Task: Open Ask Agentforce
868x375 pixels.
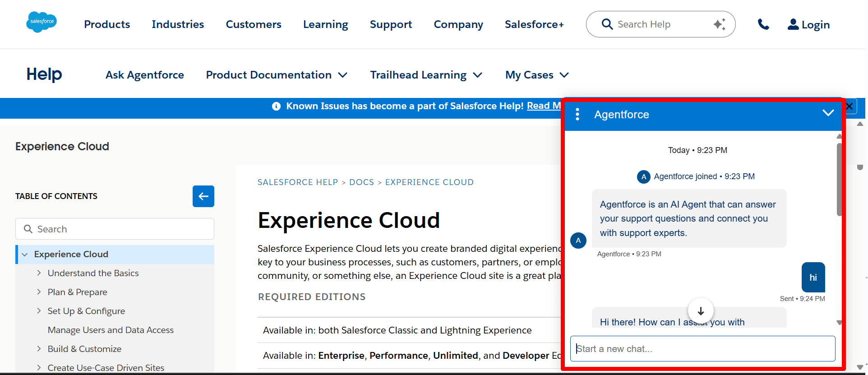Action: pyautogui.click(x=145, y=75)
